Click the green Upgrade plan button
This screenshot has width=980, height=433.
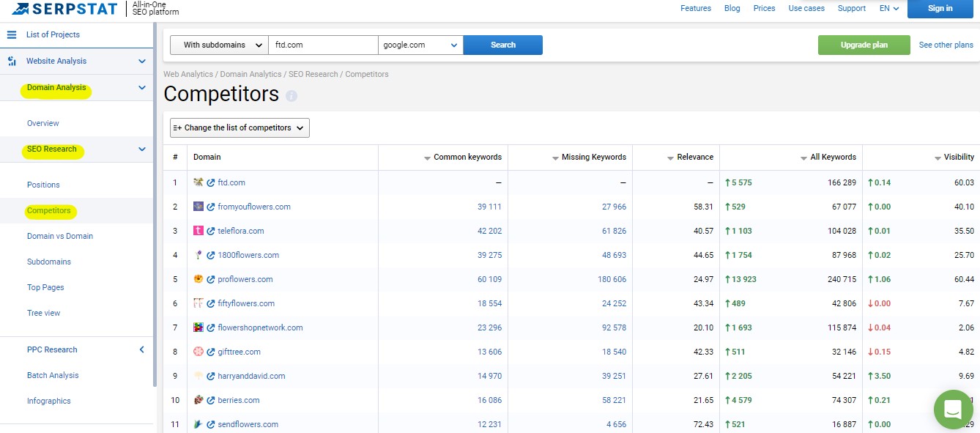point(864,45)
